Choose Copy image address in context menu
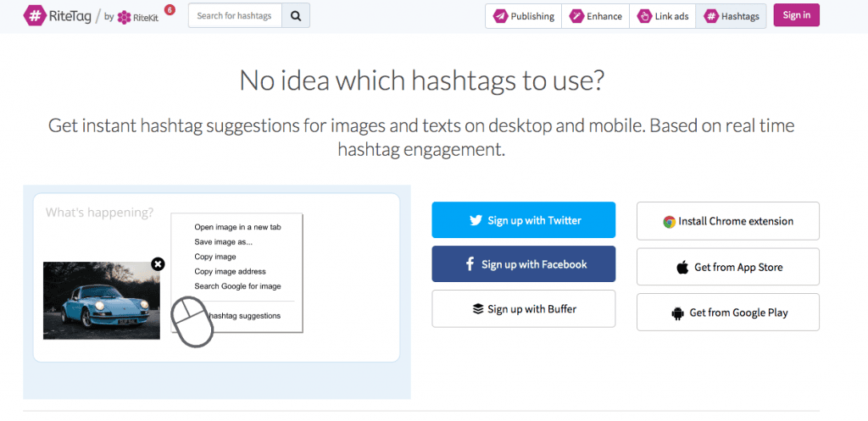Viewport: 868px width, 421px height. pyautogui.click(x=231, y=272)
